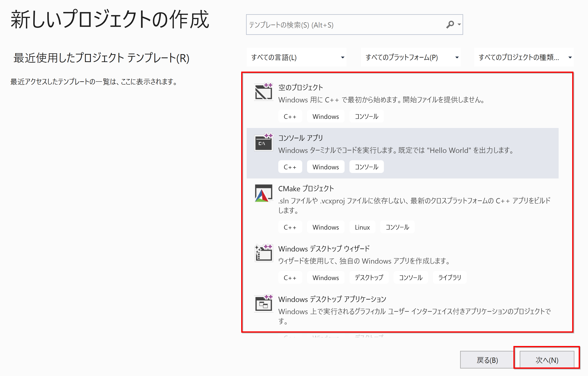Open the すべてのプロジェクトの種類 dropdown
This screenshot has width=588, height=376.
pos(524,57)
